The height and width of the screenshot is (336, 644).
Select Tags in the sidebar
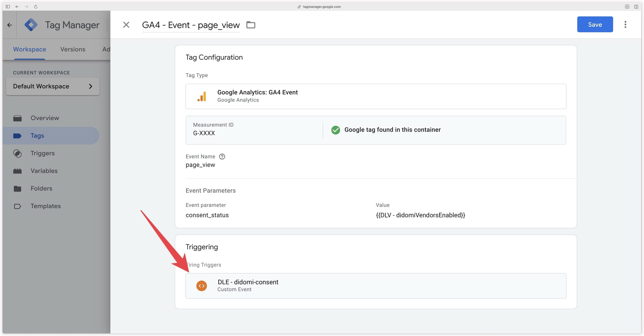pos(51,136)
